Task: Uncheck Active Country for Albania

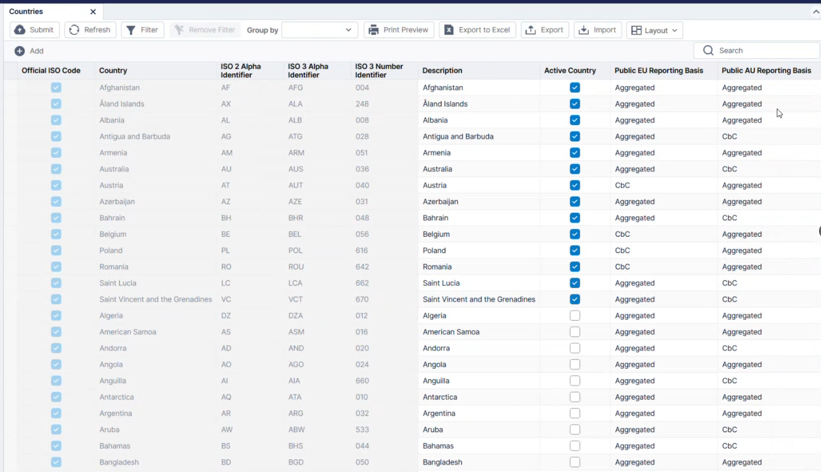Action: click(575, 120)
